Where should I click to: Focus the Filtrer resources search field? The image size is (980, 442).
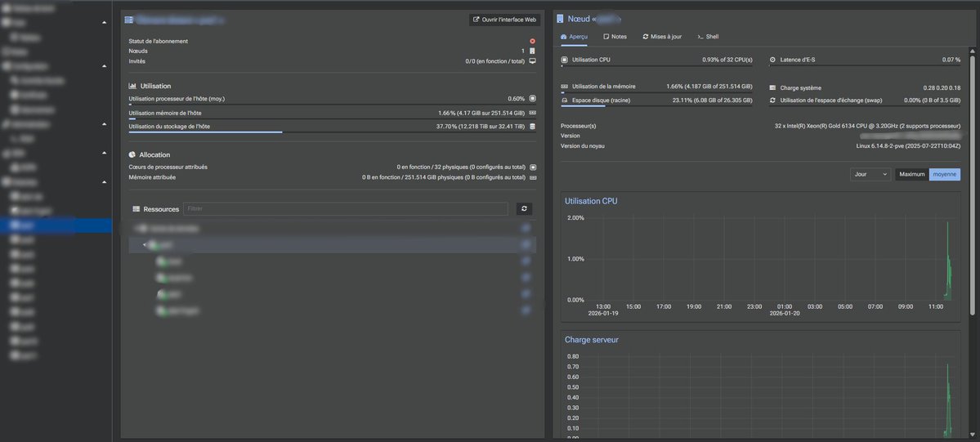[x=346, y=209]
